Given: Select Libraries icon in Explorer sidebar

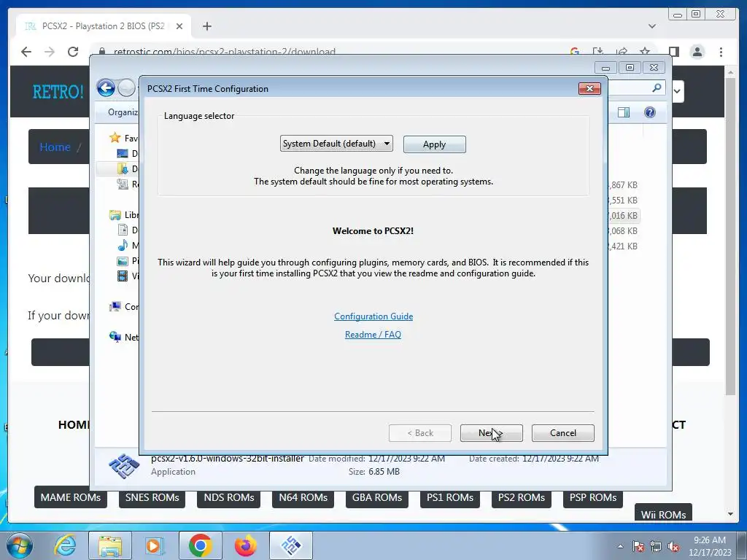Looking at the screenshot, I should pyautogui.click(x=115, y=215).
